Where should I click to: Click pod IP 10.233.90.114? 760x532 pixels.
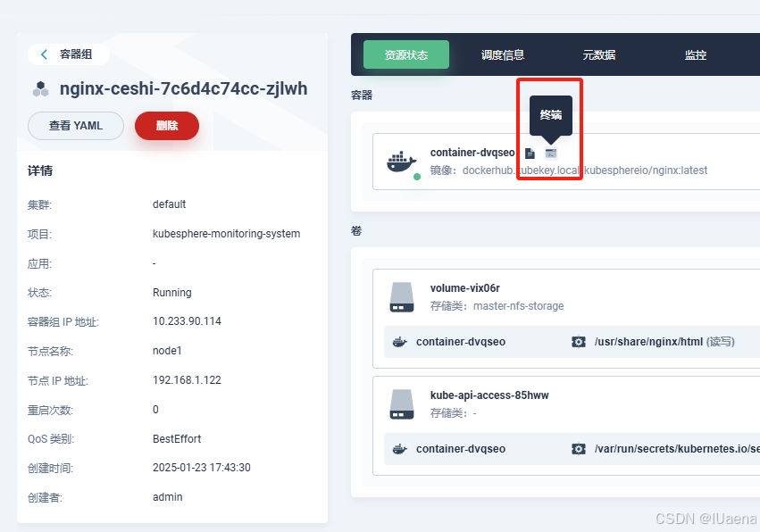pyautogui.click(x=187, y=321)
